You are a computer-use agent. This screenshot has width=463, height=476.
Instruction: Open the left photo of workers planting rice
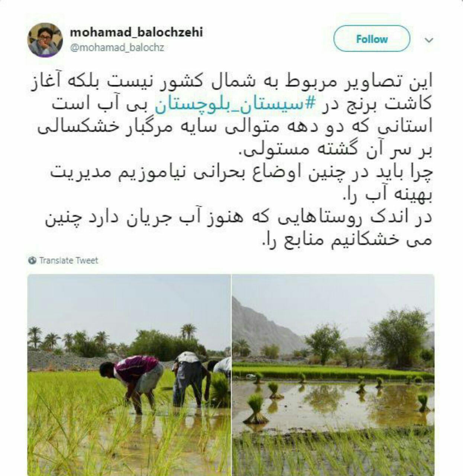(x=129, y=375)
